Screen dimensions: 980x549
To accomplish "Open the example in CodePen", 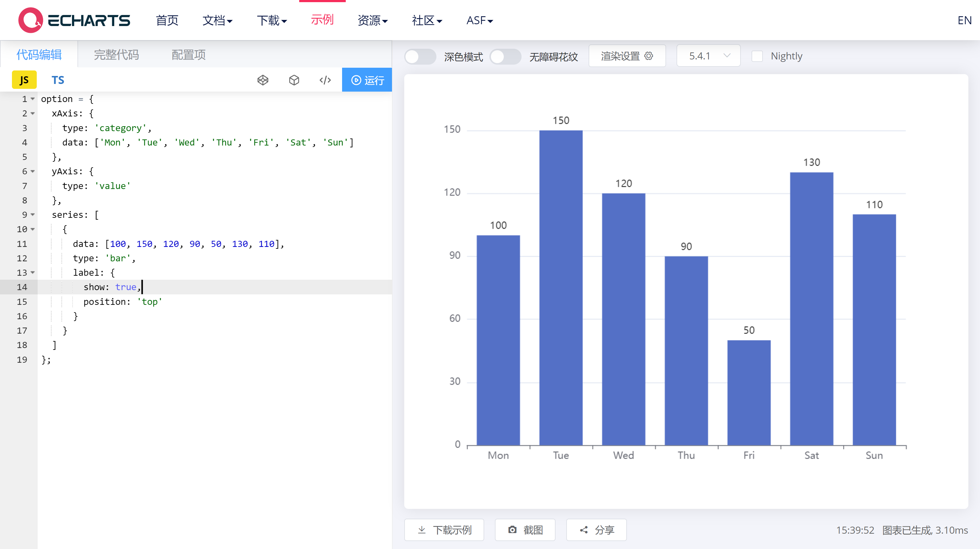I will (262, 80).
